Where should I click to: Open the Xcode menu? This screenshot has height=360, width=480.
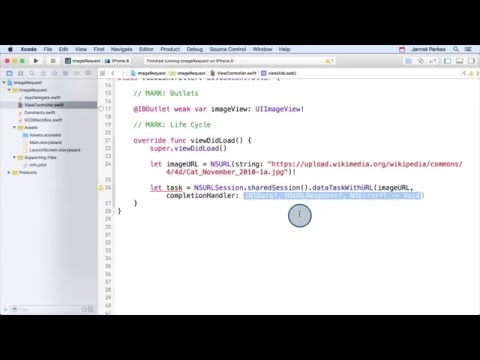pos(29,49)
